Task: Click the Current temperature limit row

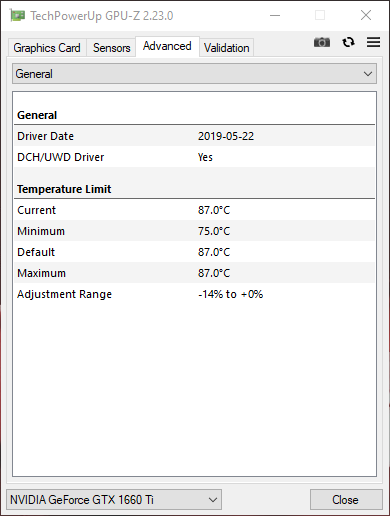Action: pos(194,210)
